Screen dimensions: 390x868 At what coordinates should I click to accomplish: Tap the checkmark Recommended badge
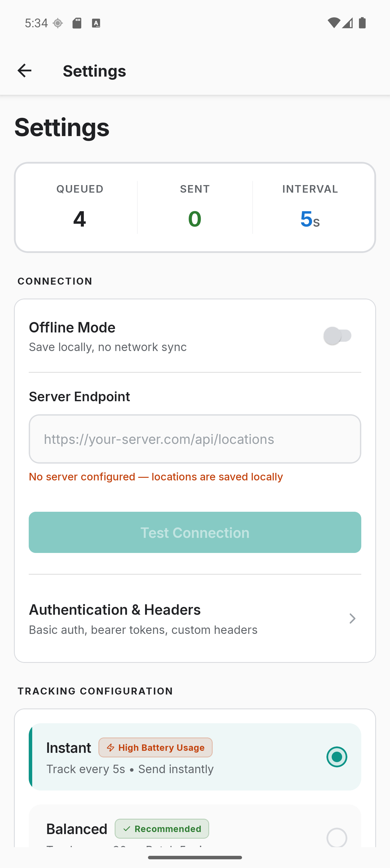[x=162, y=829]
